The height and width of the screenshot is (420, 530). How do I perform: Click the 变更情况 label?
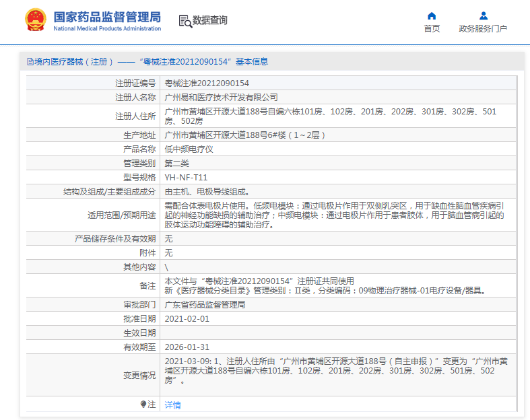click(139, 376)
